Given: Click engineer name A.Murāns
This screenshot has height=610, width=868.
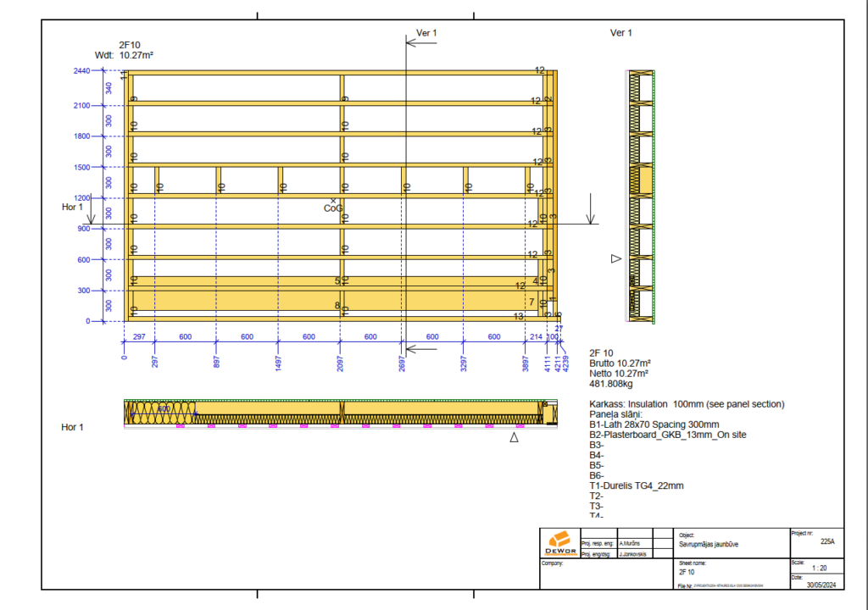Looking at the screenshot, I should tap(628, 542).
